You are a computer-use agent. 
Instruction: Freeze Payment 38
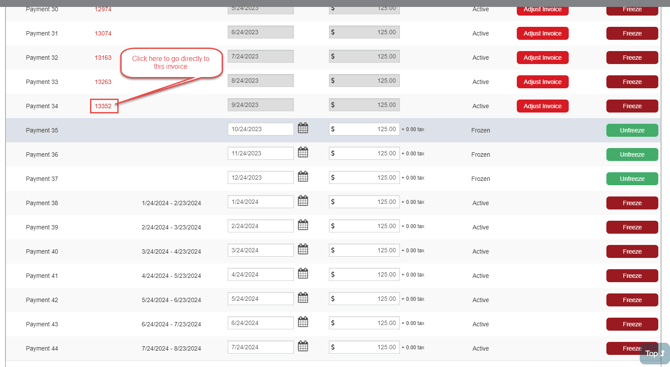[x=632, y=203]
